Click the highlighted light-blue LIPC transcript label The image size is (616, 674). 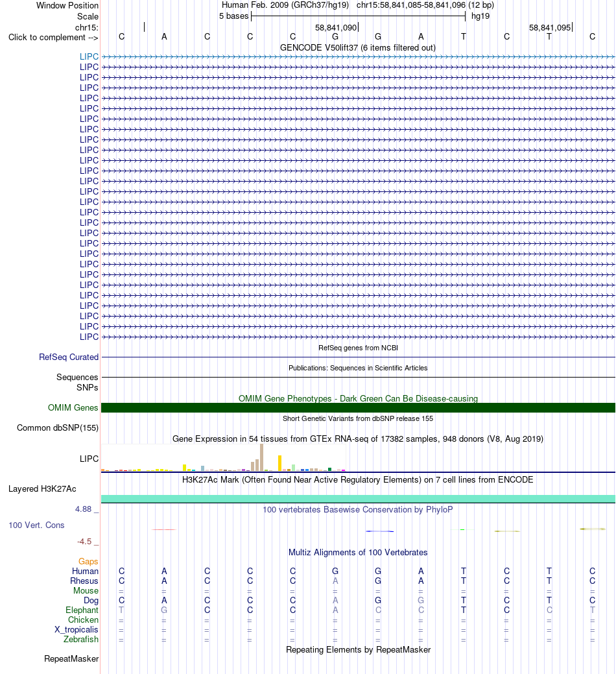coord(89,56)
